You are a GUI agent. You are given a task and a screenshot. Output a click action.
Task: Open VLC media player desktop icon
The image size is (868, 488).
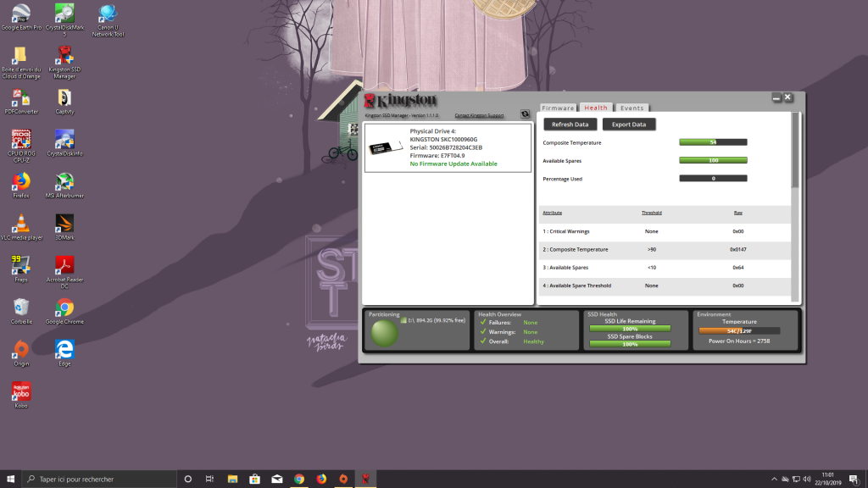click(x=21, y=227)
